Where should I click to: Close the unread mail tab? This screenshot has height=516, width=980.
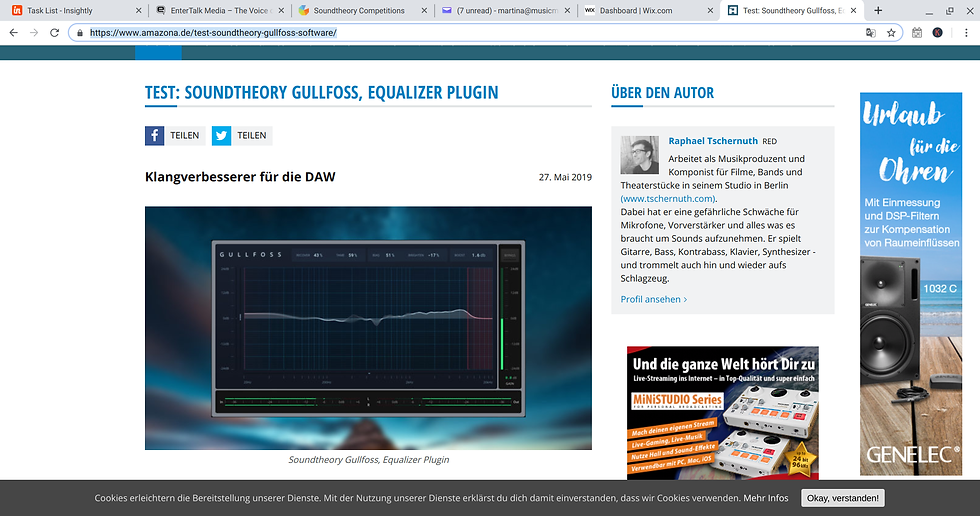(568, 11)
